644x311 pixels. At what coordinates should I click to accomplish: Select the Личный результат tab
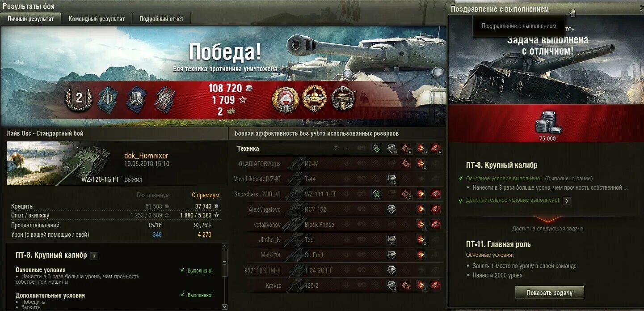point(30,19)
